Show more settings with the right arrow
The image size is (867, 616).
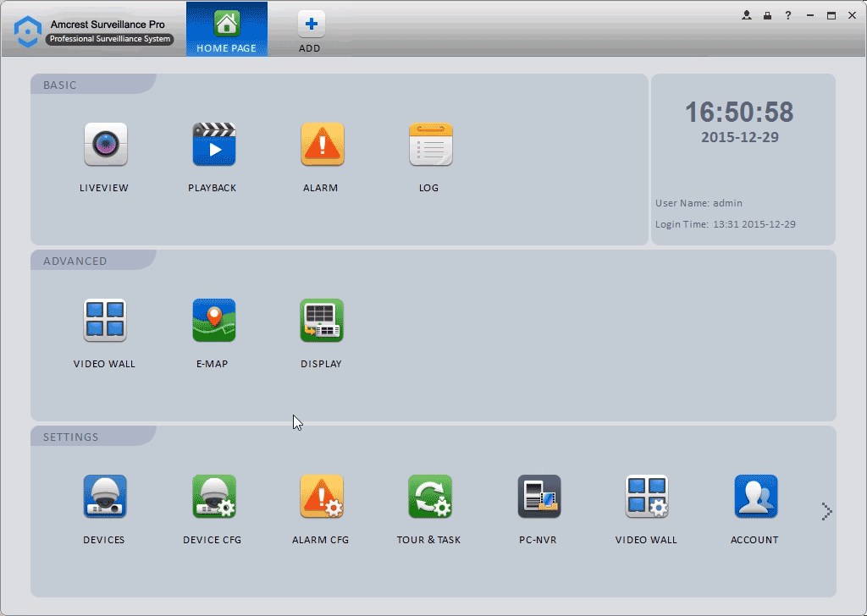(x=826, y=512)
